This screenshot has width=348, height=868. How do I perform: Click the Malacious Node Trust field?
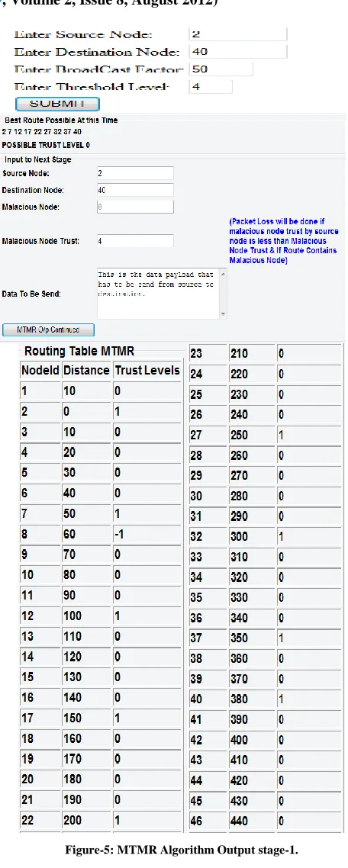134,241
